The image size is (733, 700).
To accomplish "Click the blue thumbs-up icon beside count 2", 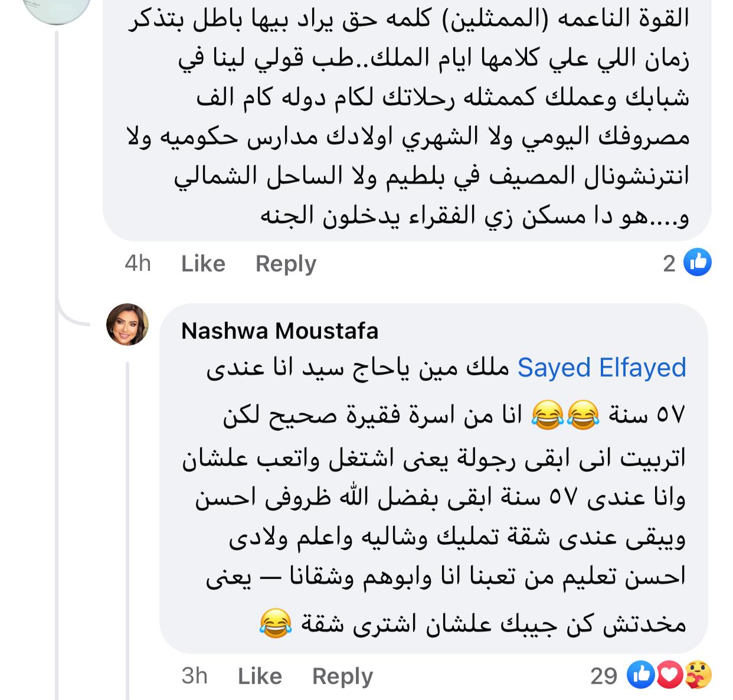I will point(697,263).
